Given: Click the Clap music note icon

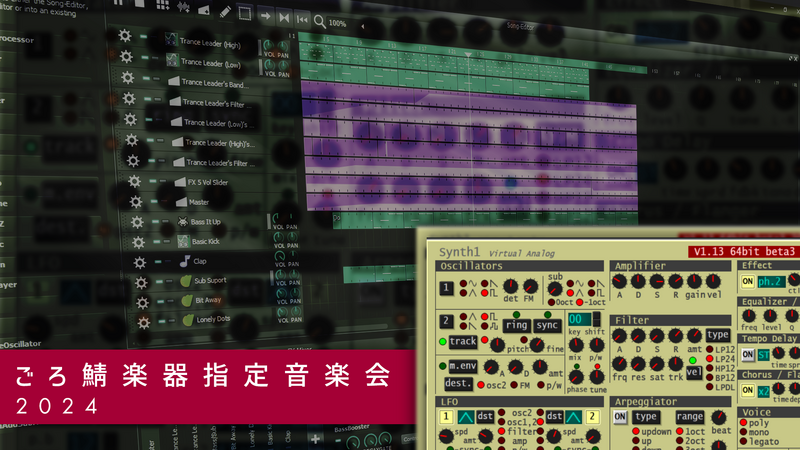Looking at the screenshot, I should click(x=185, y=261).
